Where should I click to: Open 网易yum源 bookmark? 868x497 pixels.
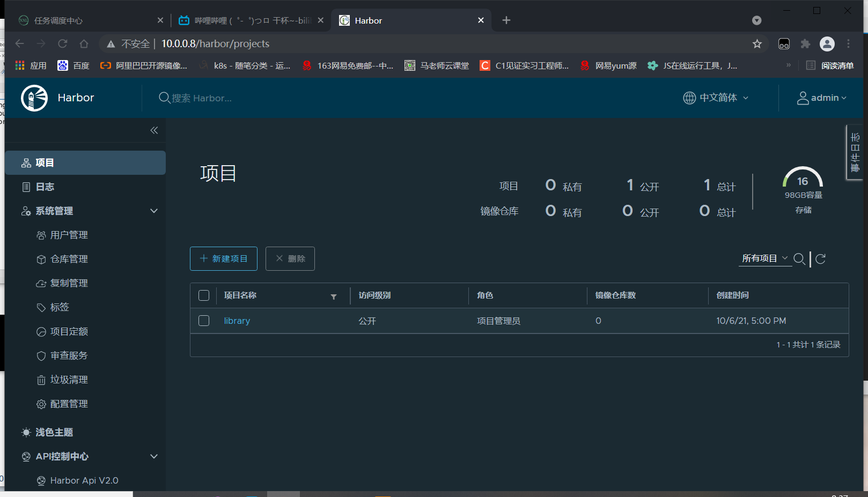[608, 65]
